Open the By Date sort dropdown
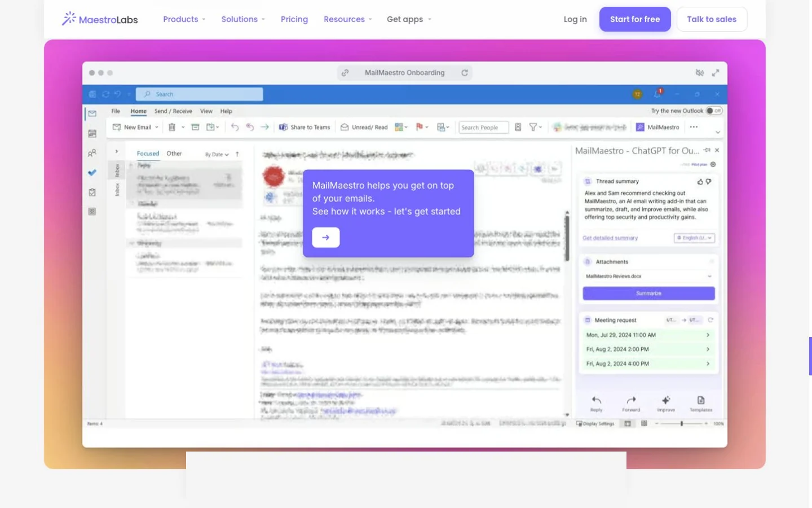Image resolution: width=812 pixels, height=508 pixels. coord(217,154)
